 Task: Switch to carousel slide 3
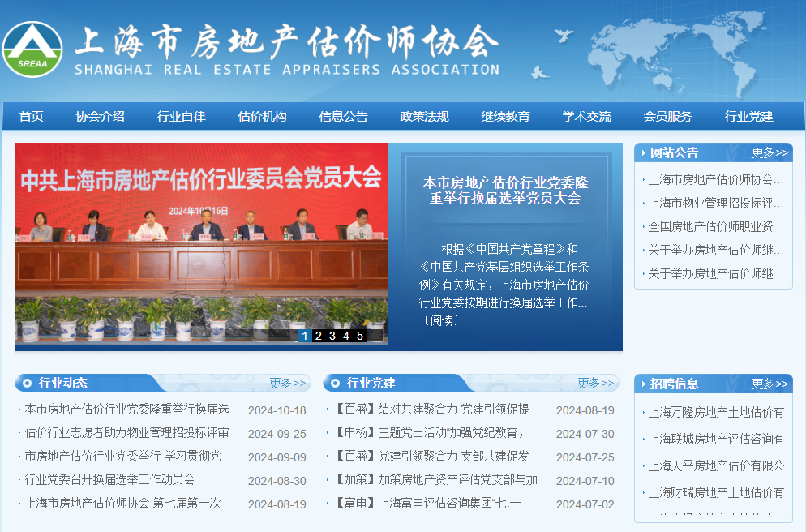pyautogui.click(x=332, y=336)
